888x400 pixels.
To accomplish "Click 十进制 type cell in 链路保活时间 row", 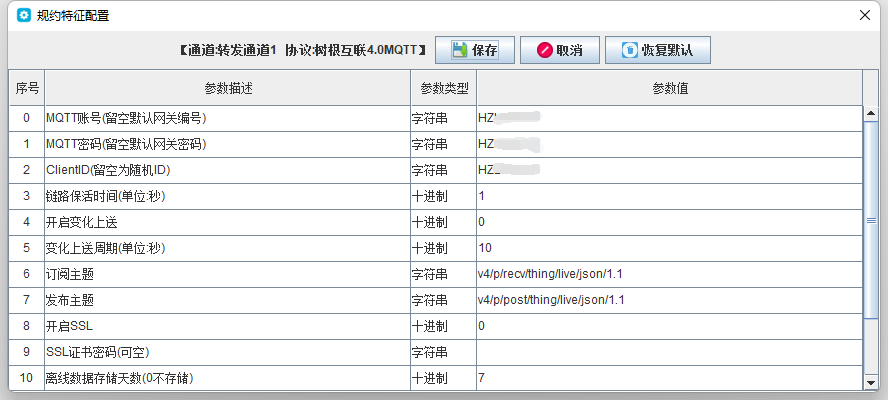I will (443, 197).
